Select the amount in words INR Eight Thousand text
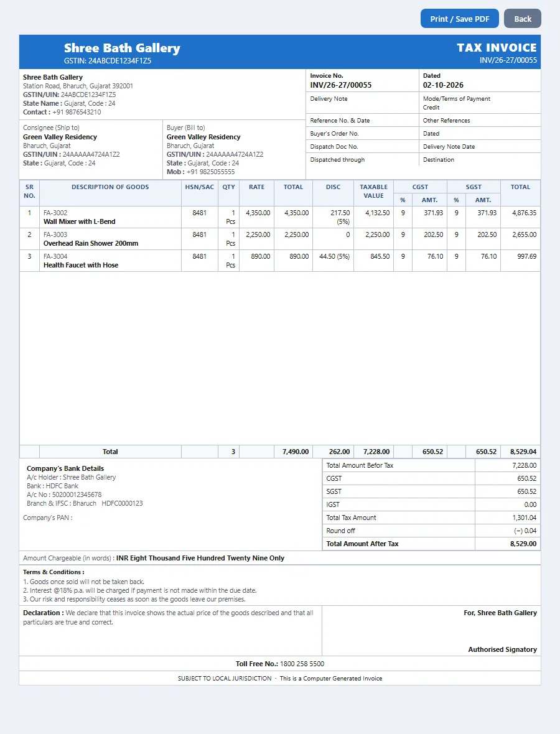Image resolution: width=560 pixels, height=734 pixels. (200, 558)
